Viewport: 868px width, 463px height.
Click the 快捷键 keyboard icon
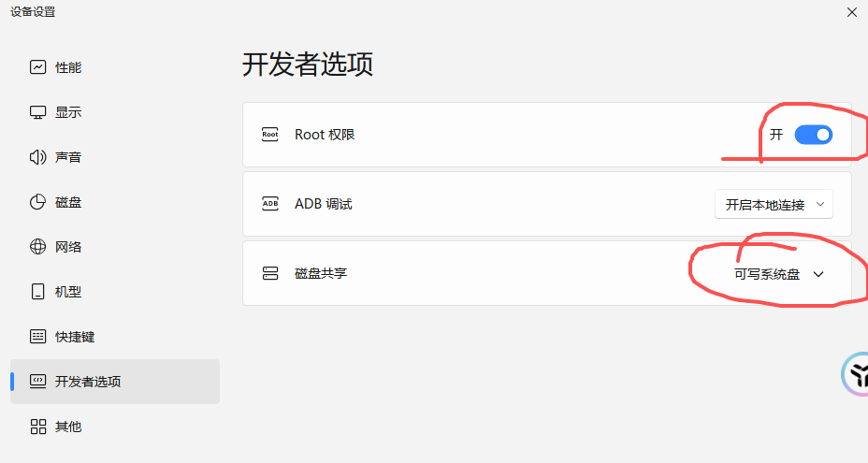(x=37, y=336)
